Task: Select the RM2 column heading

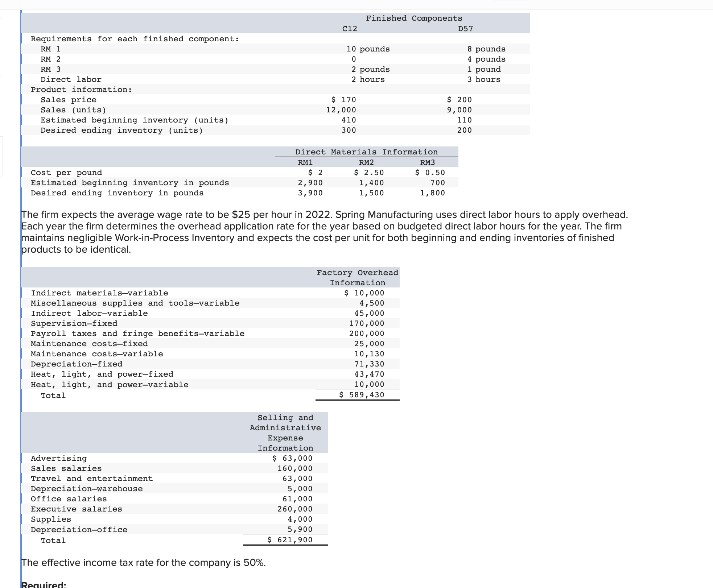Action: tap(366, 162)
